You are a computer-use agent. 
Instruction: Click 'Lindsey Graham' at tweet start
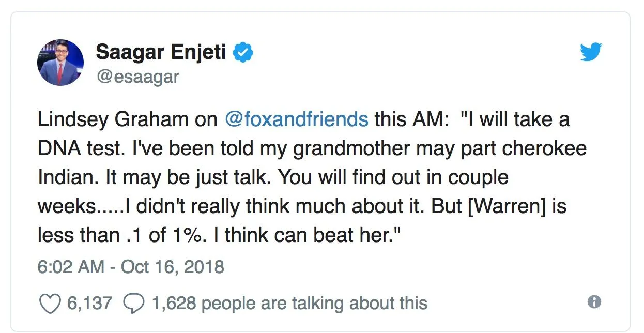pyautogui.click(x=113, y=119)
